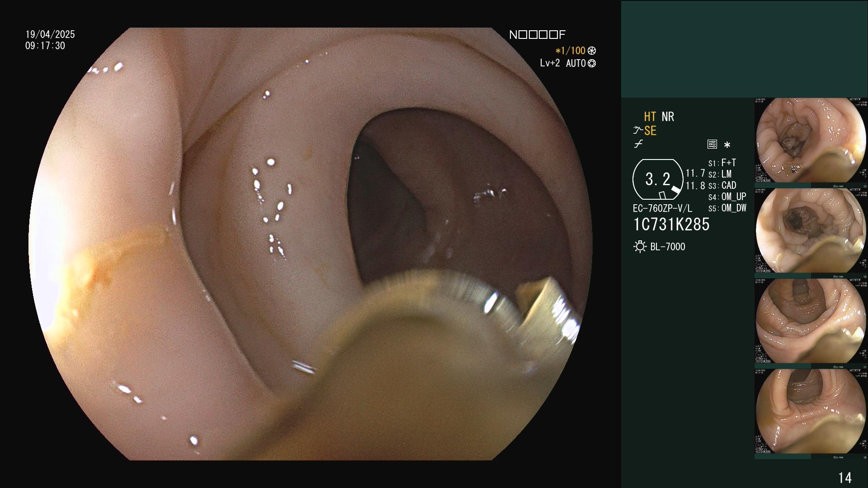Click switch assignment S1: F+T

[722, 163]
